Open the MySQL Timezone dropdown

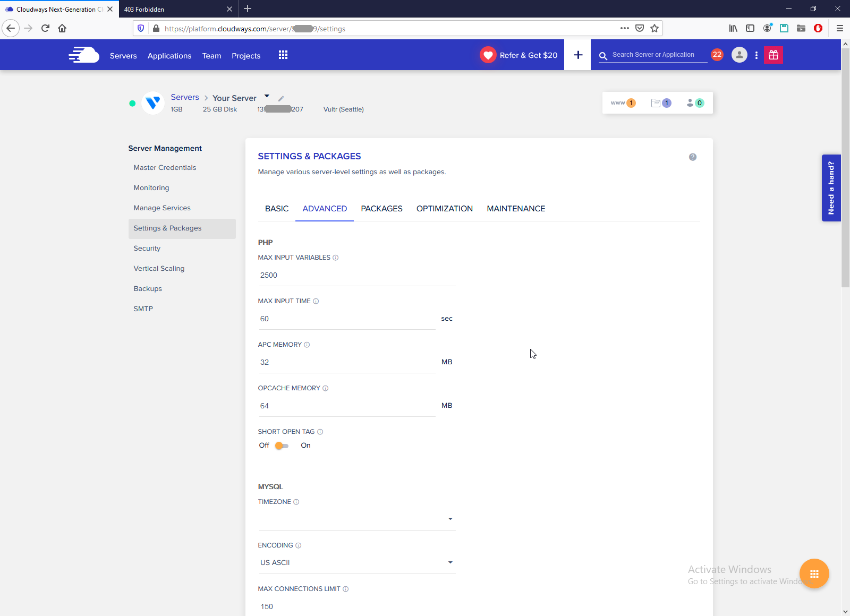point(357,519)
